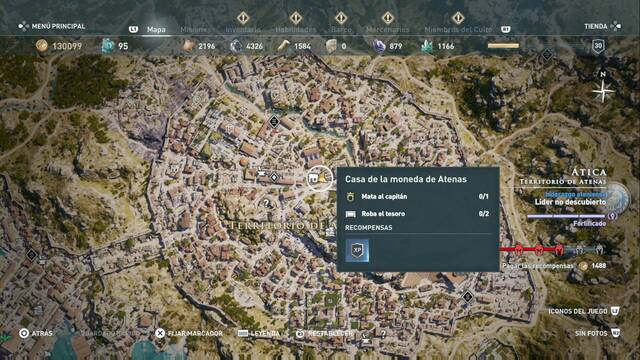Go to the Barco tab
Image resolution: width=640 pixels, height=360 pixels.
[x=341, y=29]
